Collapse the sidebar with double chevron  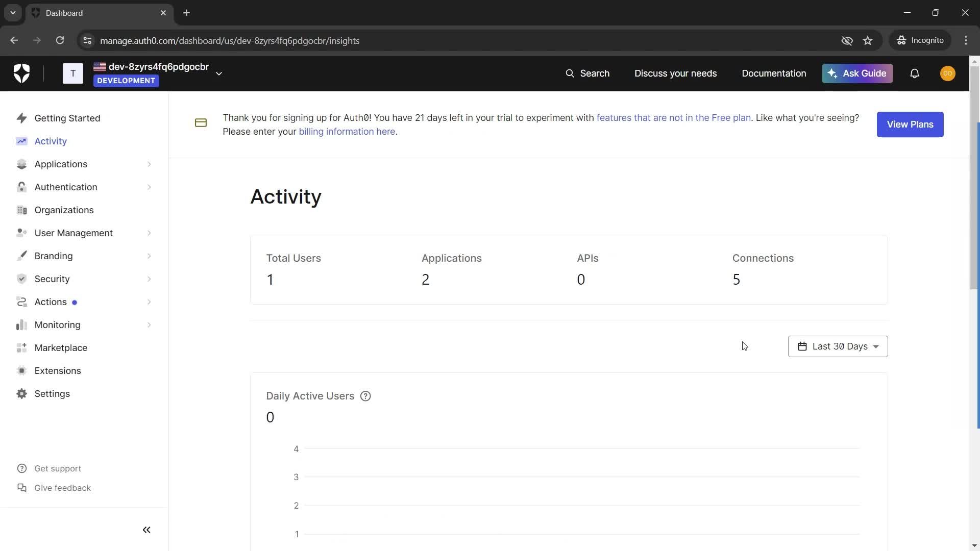(146, 530)
